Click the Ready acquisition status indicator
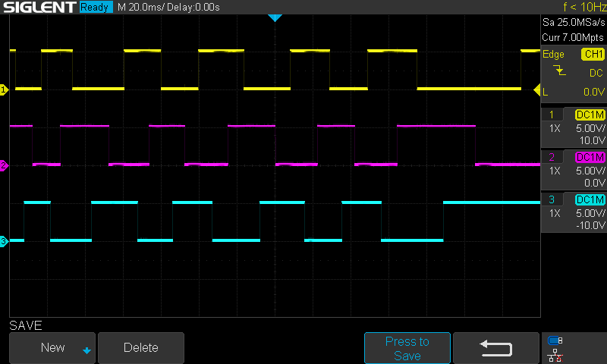607x364 pixels. 96,7
